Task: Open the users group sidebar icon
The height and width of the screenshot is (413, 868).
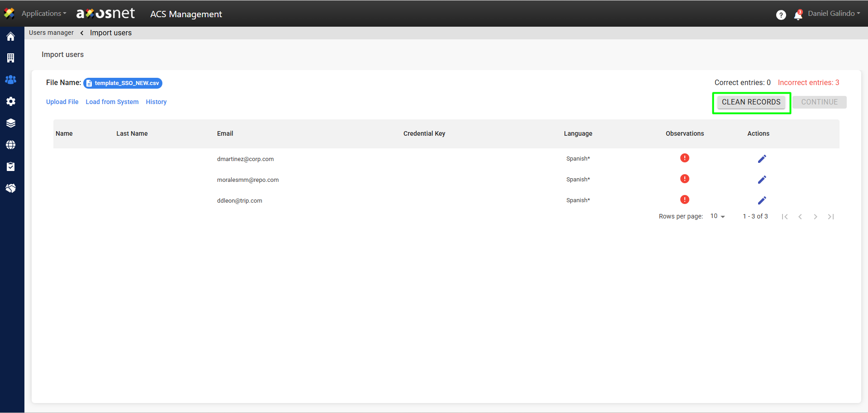Action: [11, 80]
